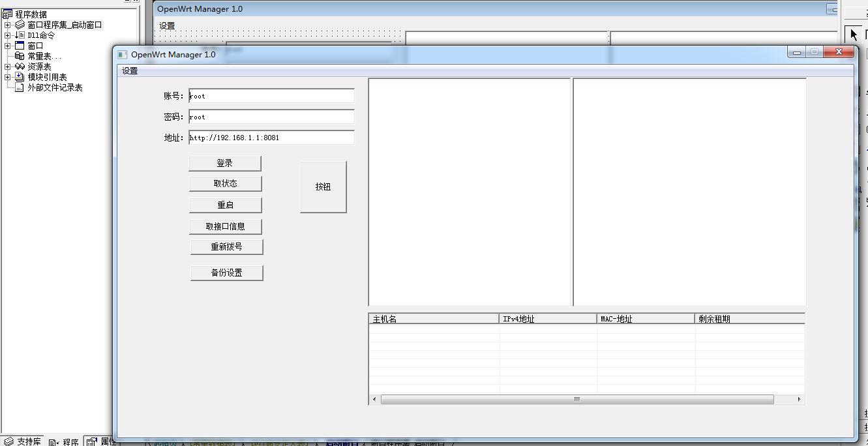868x446 pixels.
Task: Click inside the left empty text box
Action: (470, 192)
